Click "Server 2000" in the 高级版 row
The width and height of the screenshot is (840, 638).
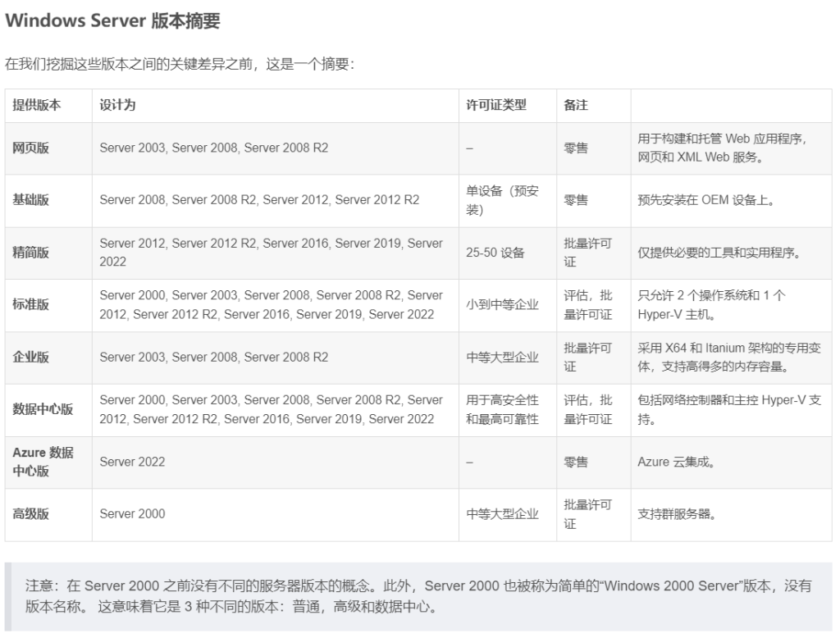tap(132, 513)
